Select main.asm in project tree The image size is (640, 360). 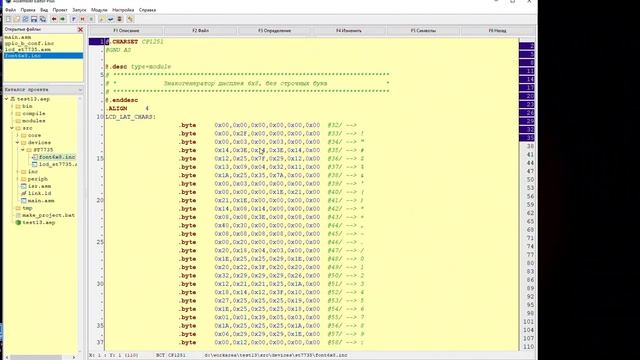pyautogui.click(x=41, y=201)
